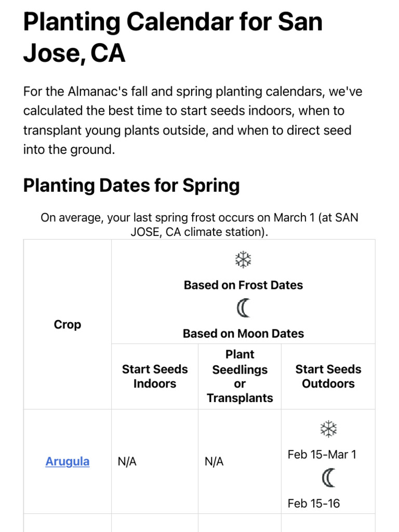Select the Crop column header
Viewport: 399px width, 532px height.
(68, 325)
